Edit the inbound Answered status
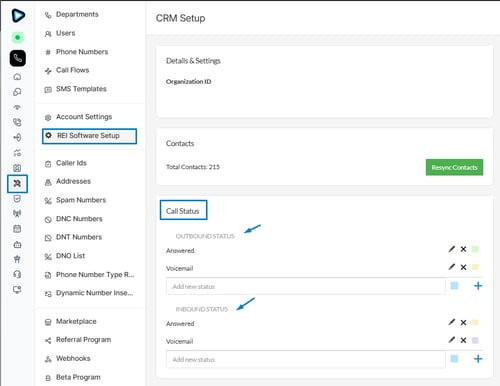 (452, 322)
